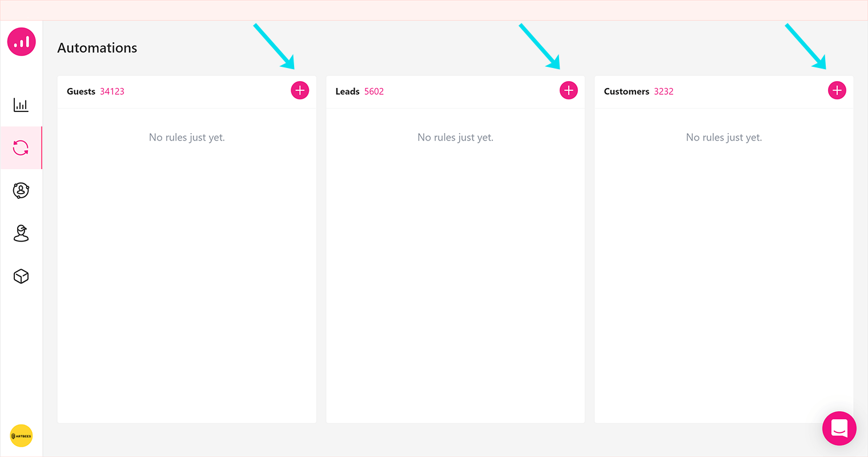Click the pink app logo in the sidebar
Image resolution: width=868 pixels, height=457 pixels.
[x=21, y=42]
